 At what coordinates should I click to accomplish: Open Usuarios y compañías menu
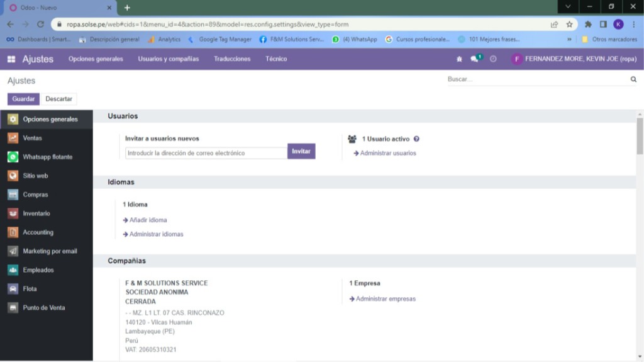(169, 59)
